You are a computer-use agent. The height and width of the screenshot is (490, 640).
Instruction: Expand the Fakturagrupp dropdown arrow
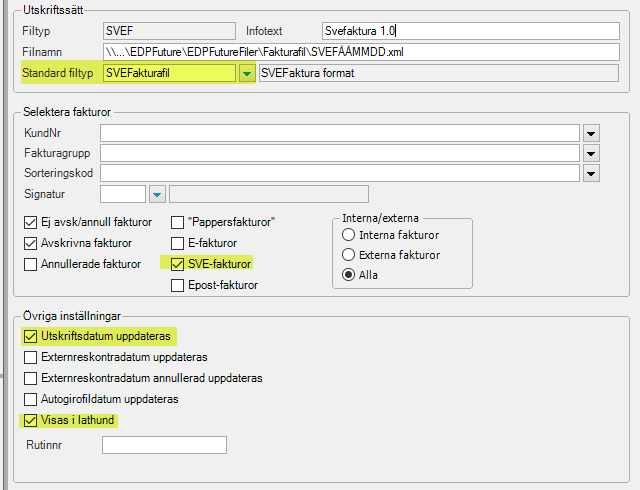[591, 154]
